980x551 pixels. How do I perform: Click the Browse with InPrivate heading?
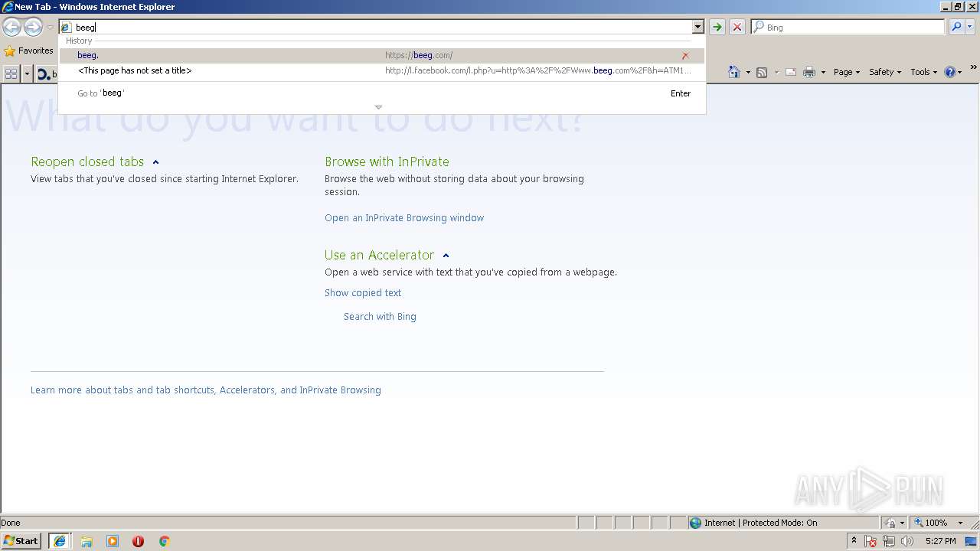tap(387, 161)
